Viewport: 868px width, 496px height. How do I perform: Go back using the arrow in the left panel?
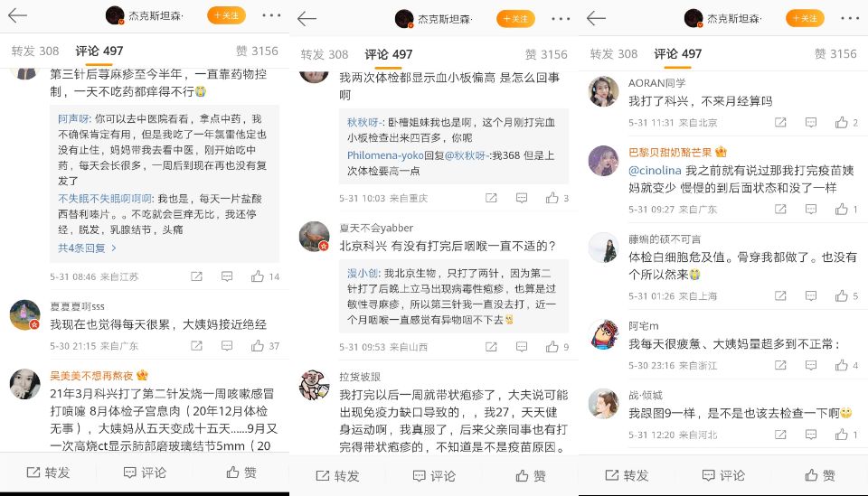click(x=17, y=15)
